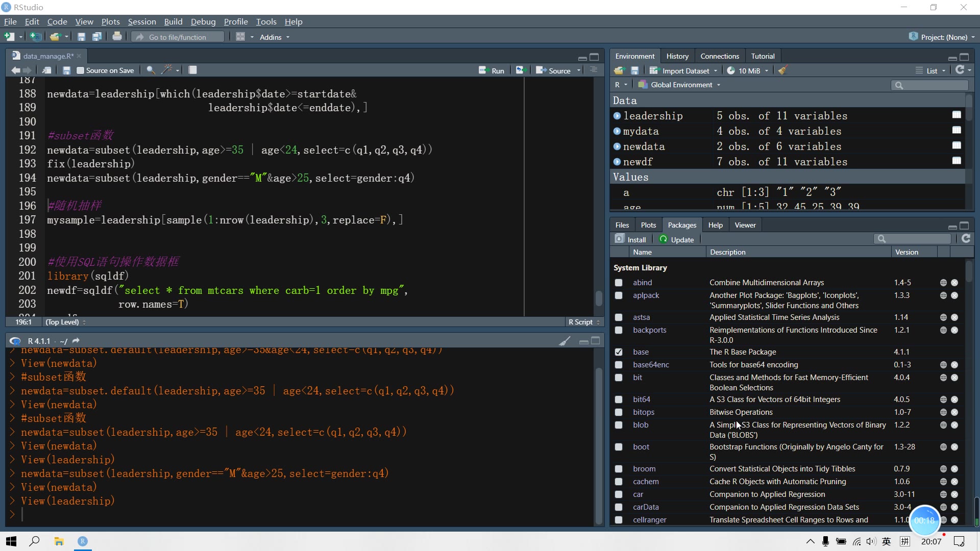Switch to the History tab
This screenshot has width=980, height=551.
click(x=677, y=56)
